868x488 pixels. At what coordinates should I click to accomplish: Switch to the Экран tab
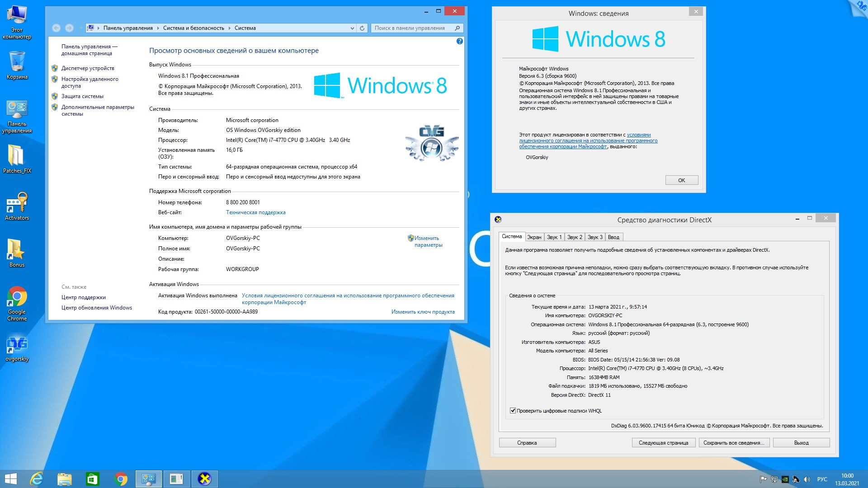click(534, 237)
